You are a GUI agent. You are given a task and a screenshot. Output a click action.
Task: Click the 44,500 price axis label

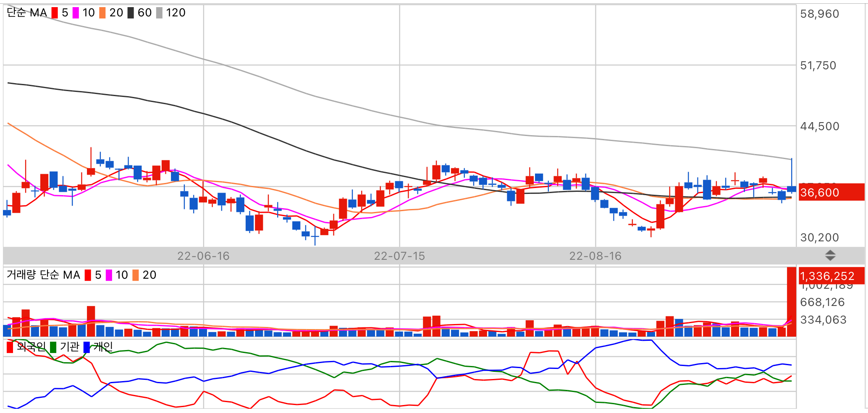pyautogui.click(x=819, y=126)
